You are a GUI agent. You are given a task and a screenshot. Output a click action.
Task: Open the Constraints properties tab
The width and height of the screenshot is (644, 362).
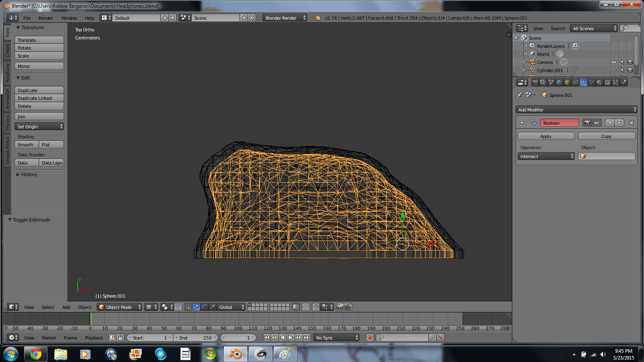[575, 82]
